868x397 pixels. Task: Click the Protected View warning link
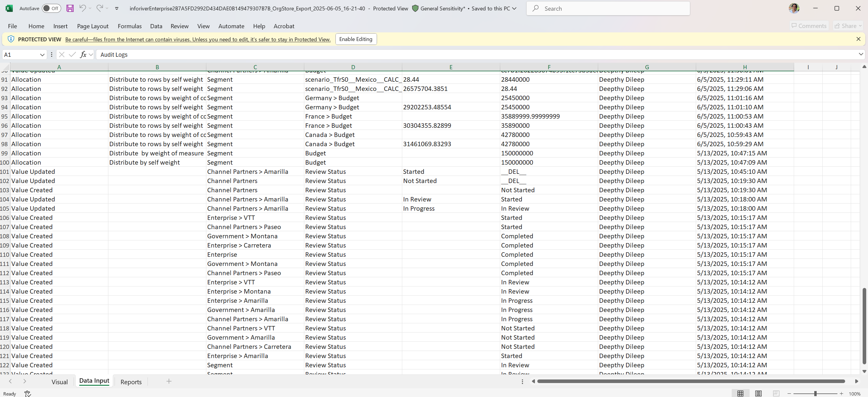(198, 40)
